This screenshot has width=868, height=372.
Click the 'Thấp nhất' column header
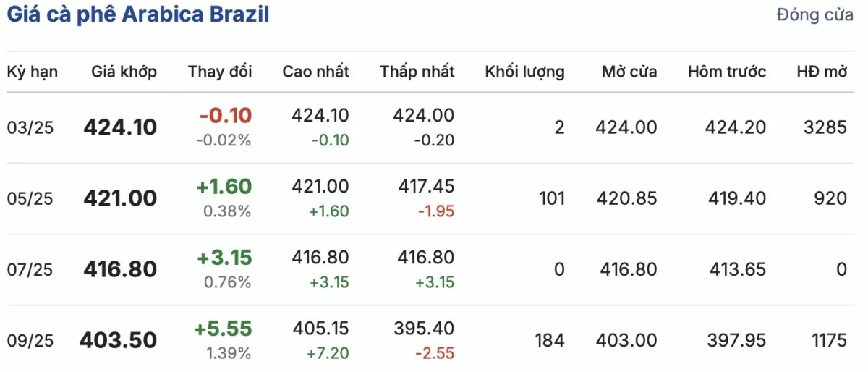pos(417,72)
